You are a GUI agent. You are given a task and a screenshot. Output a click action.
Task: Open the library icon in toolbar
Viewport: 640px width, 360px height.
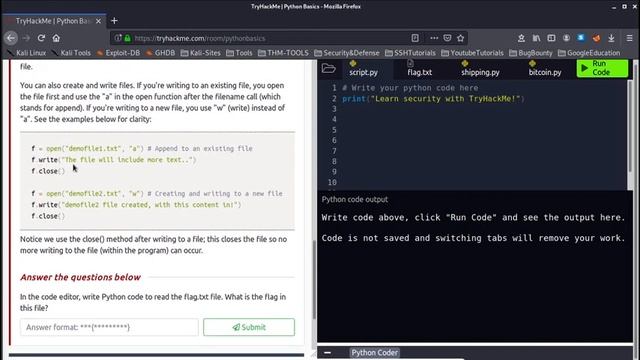tap(536, 38)
